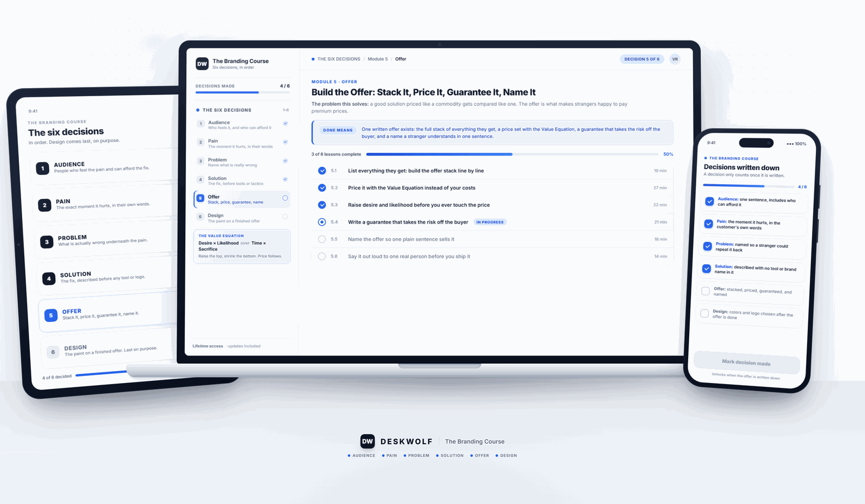Click Decisions Made progress bar in sidebar
This screenshot has height=504, width=865.
click(242, 92)
